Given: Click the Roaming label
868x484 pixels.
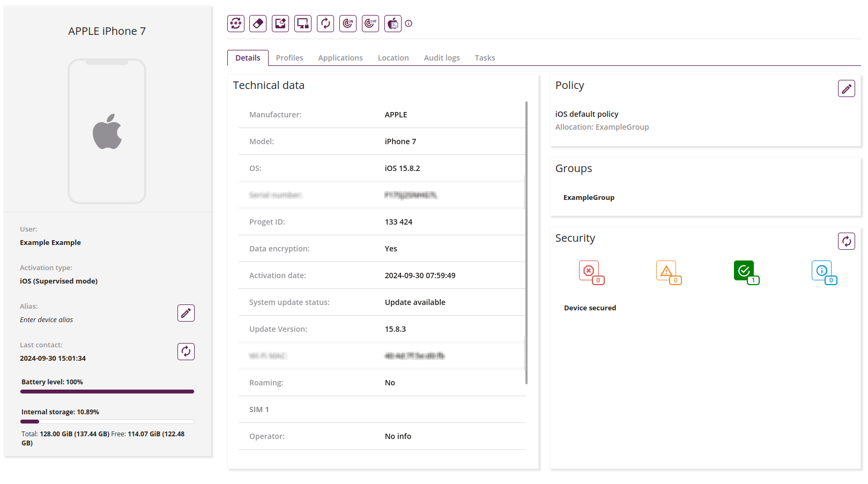Looking at the screenshot, I should [x=266, y=383].
